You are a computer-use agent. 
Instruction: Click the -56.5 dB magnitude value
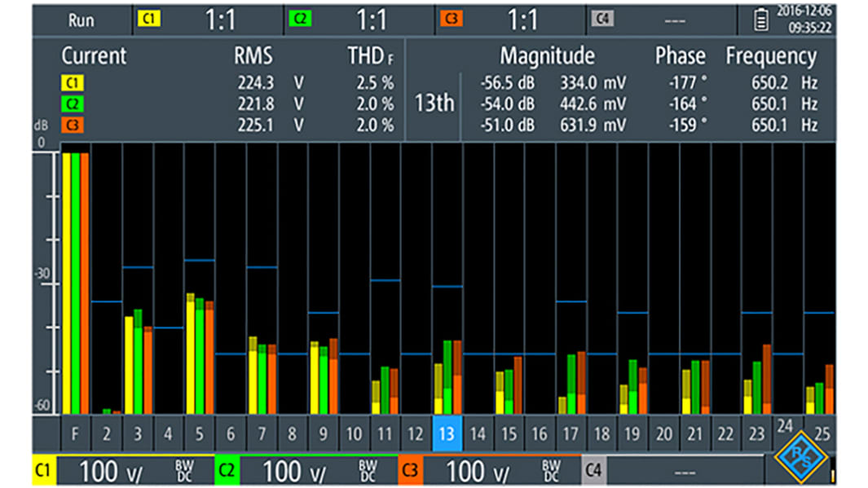tap(507, 83)
